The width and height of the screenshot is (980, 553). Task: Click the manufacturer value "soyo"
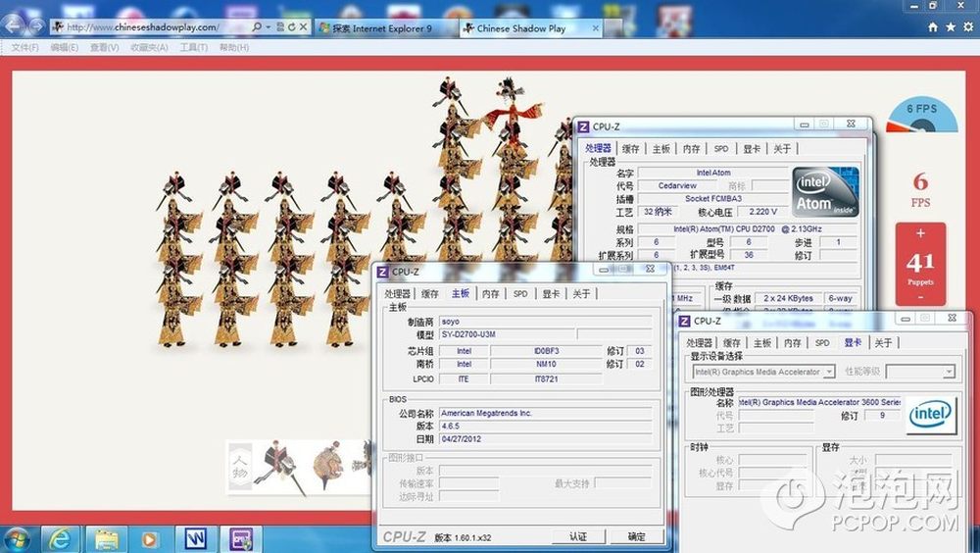(x=450, y=322)
